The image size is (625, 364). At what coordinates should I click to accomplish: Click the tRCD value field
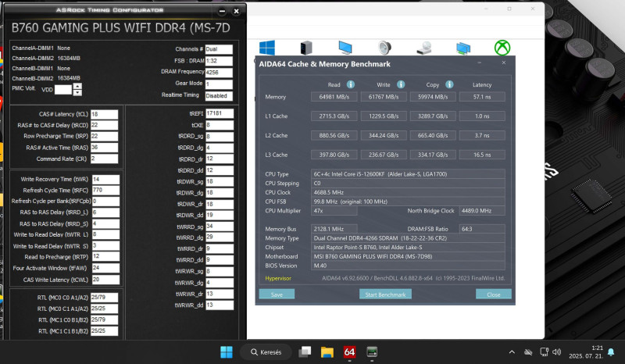(105, 125)
